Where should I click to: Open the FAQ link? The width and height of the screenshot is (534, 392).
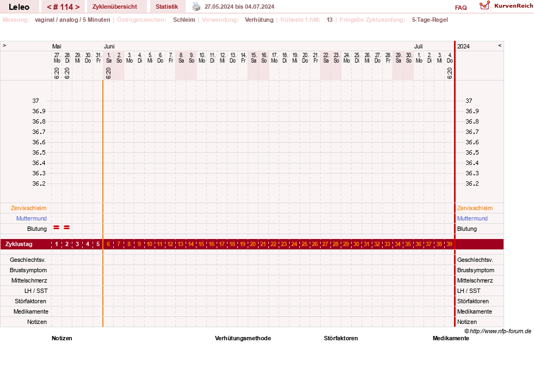click(461, 8)
